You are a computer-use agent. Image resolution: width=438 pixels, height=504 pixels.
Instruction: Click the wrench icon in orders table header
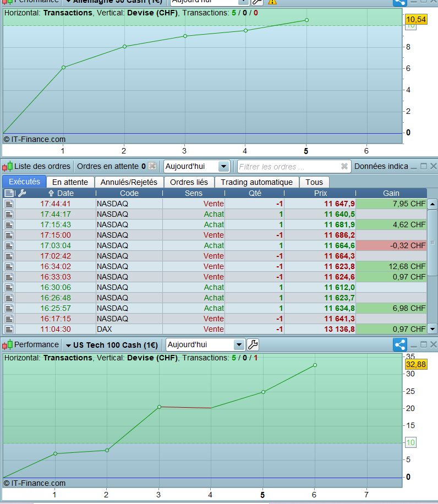pos(22,193)
